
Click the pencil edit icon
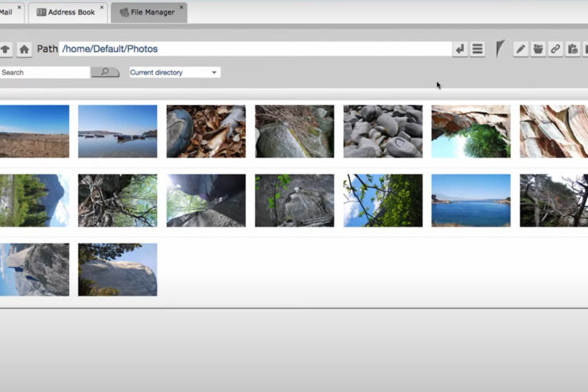pyautogui.click(x=521, y=49)
